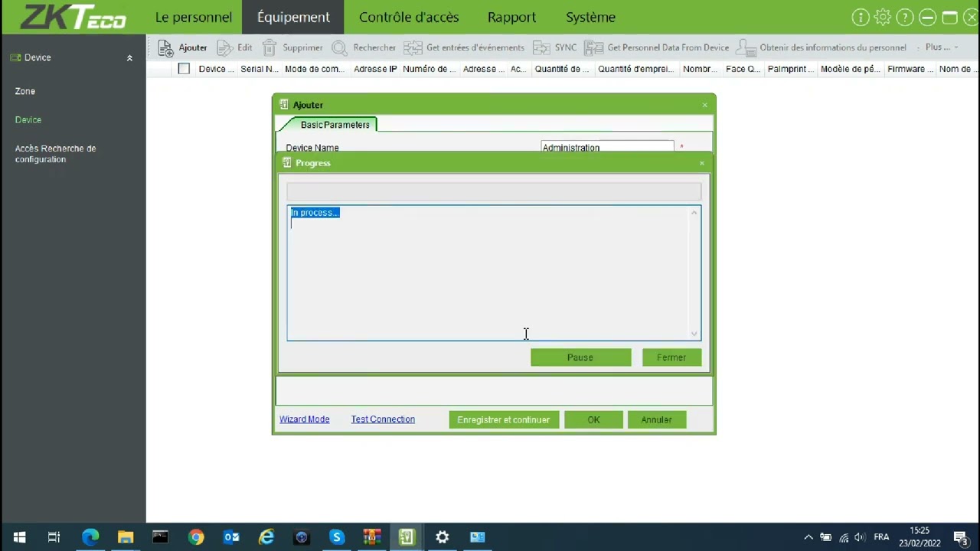Sort by the Adresse IP column header
Viewport: 980px width, 551px height.
(375, 69)
